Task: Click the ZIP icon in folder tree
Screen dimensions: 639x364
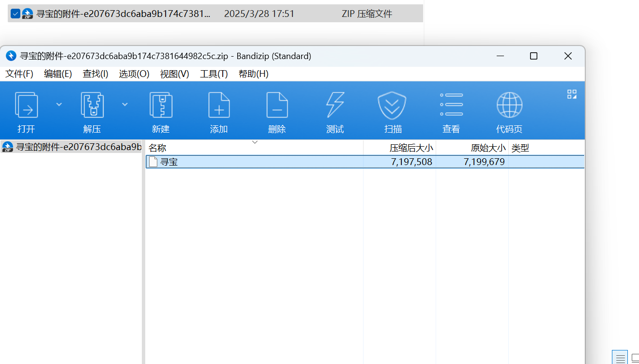Action: [8, 147]
